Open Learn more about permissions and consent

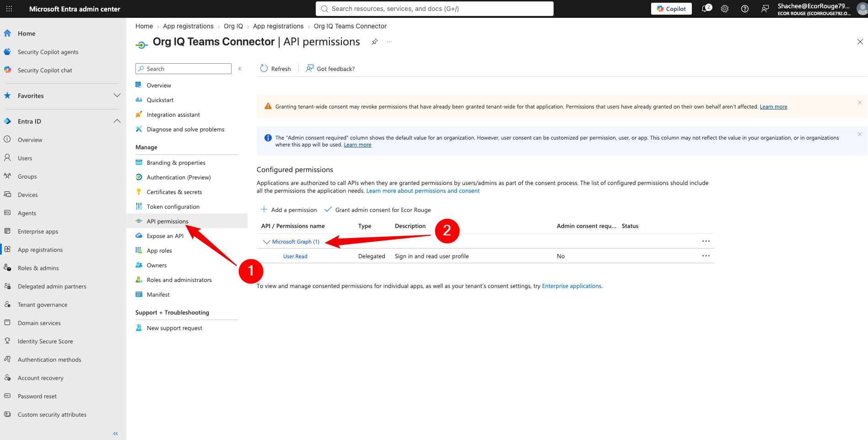coord(423,191)
